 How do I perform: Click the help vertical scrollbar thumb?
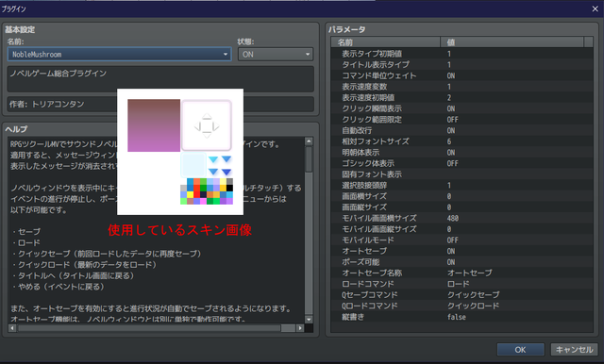[x=309, y=158]
